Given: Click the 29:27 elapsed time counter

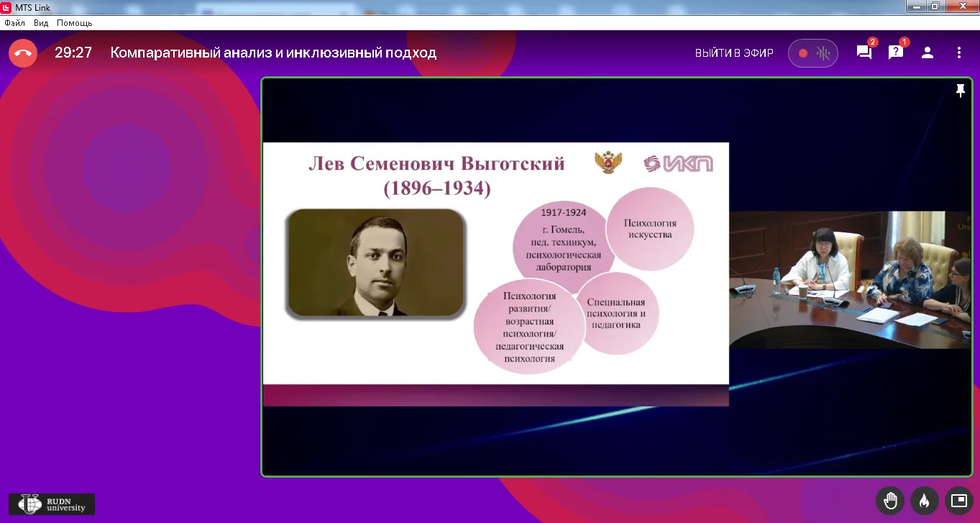Looking at the screenshot, I should click(x=73, y=53).
